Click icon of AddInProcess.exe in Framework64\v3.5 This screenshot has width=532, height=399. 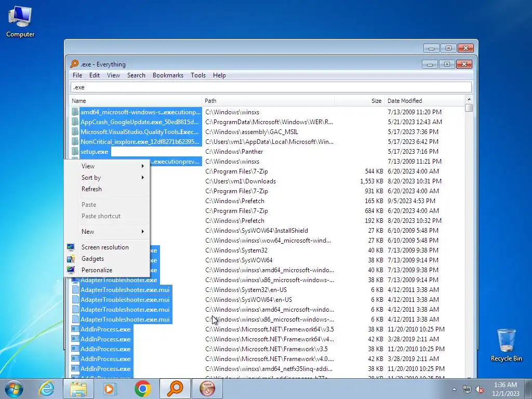(x=75, y=329)
